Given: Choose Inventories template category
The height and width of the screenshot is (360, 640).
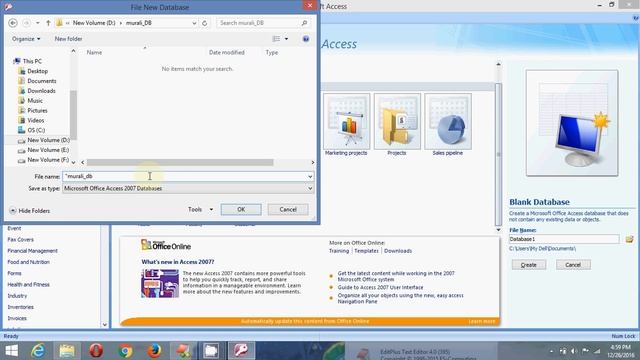Looking at the screenshot, I should (20, 307).
